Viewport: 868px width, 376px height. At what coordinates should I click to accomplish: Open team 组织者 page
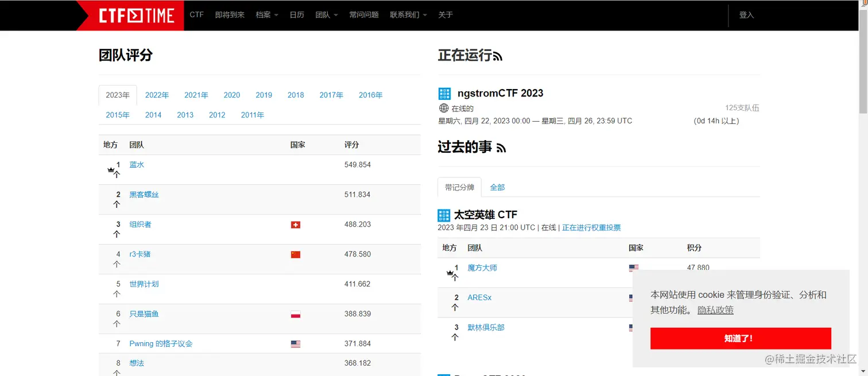tap(140, 224)
